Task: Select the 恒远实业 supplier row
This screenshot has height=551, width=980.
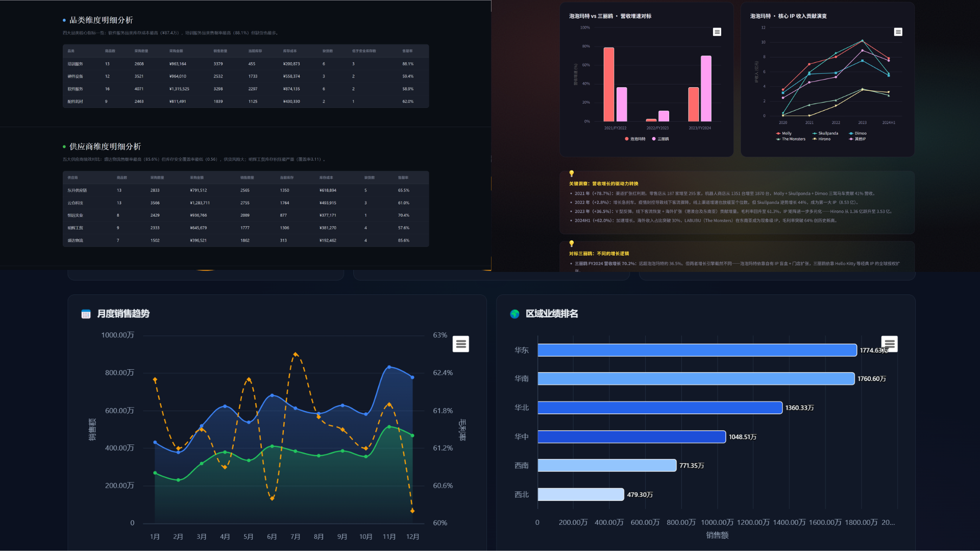Action: [246, 215]
